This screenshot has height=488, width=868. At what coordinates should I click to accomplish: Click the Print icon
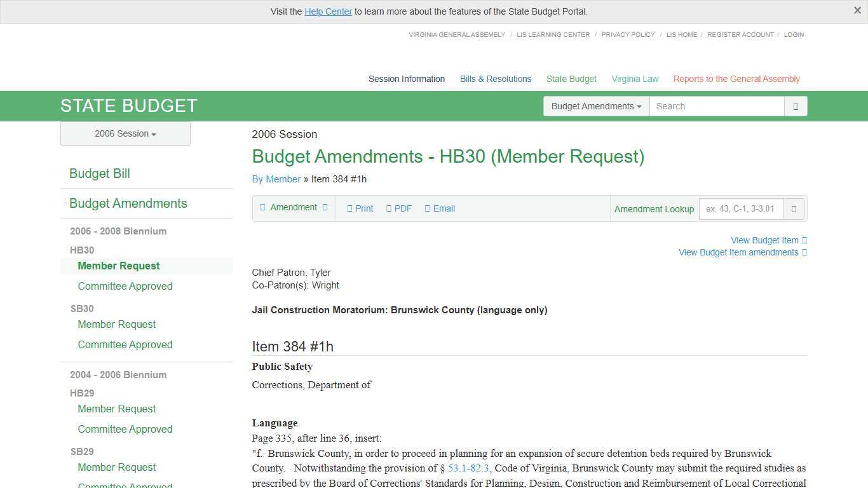coord(350,208)
